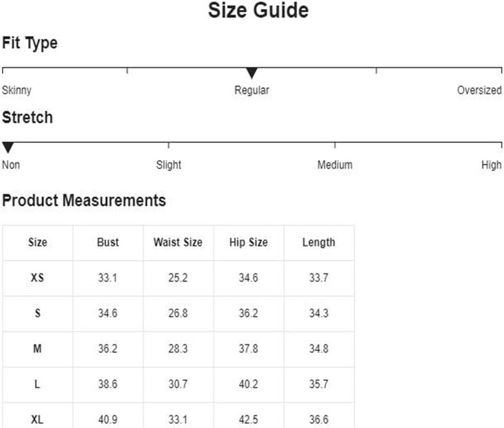Select the M size row label
This screenshot has width=504, height=428.
37,349
